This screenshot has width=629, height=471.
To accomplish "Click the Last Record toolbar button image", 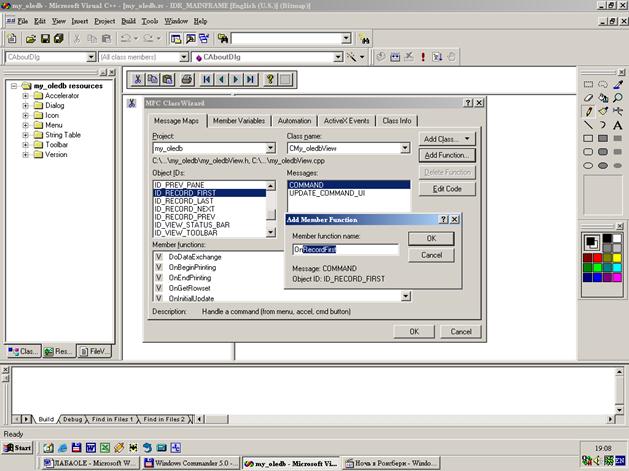I will pyautogui.click(x=250, y=79).
